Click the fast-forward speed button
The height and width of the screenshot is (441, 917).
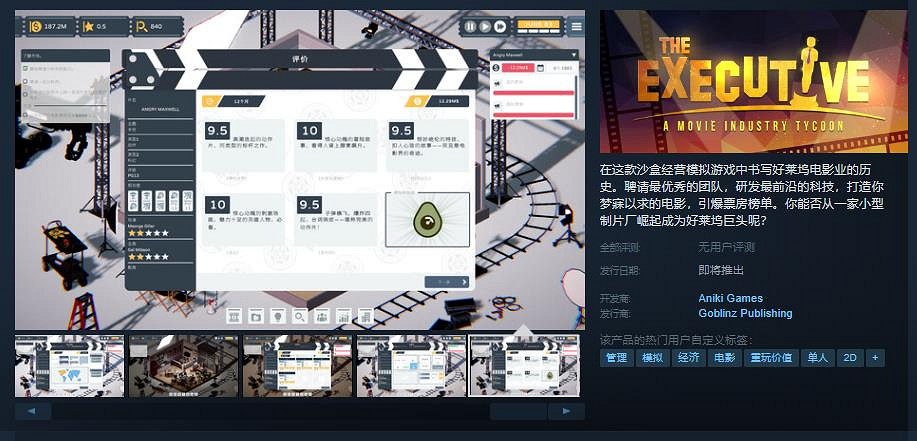tap(499, 26)
